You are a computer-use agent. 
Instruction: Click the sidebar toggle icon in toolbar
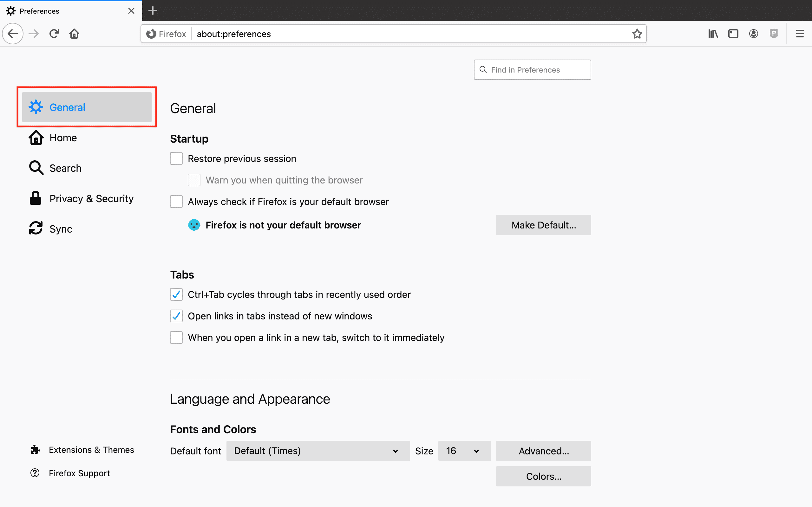pyautogui.click(x=733, y=34)
